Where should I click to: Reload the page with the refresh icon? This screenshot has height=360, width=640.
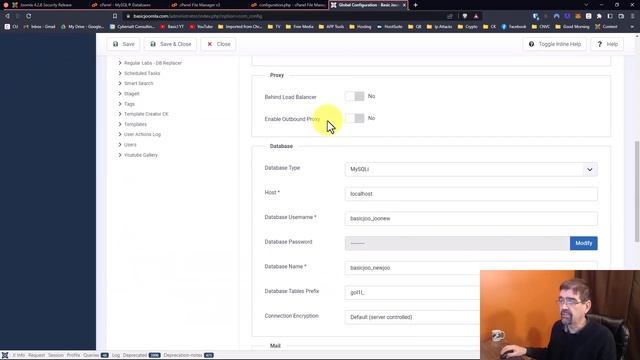click(x=29, y=16)
